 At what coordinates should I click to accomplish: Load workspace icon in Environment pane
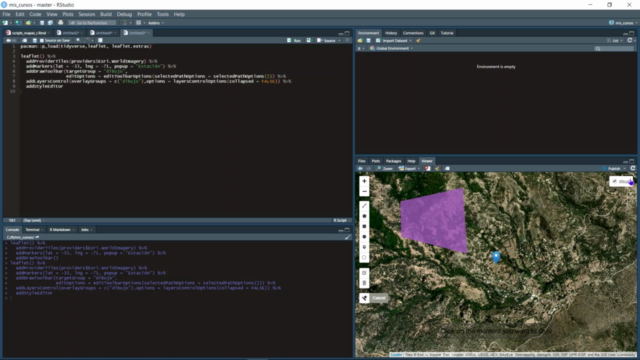(360, 40)
